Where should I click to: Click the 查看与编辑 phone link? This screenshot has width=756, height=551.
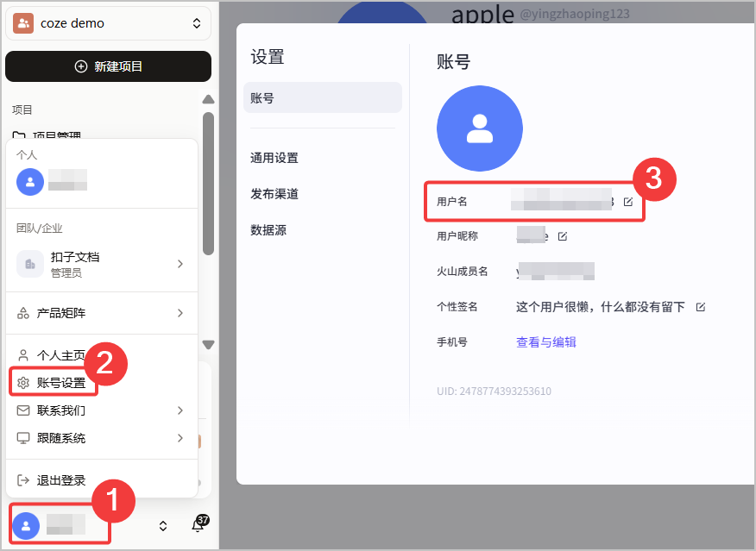(x=545, y=342)
